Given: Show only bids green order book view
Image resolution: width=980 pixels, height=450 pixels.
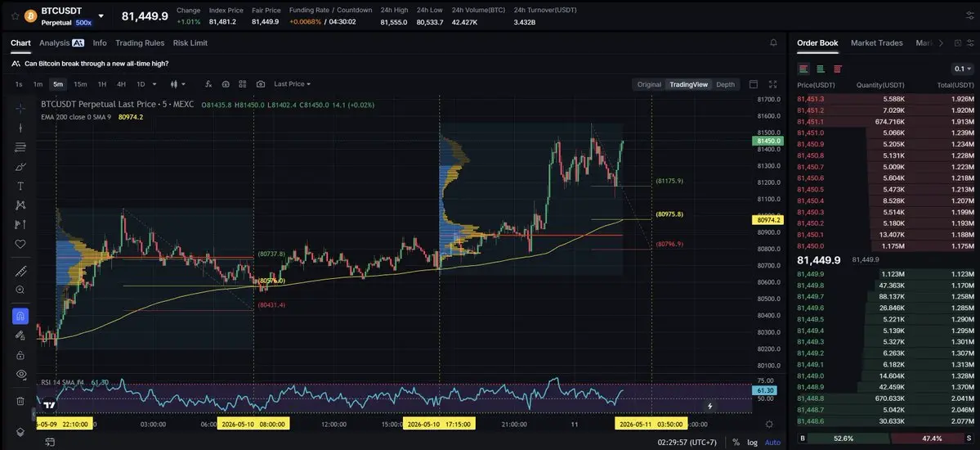Looking at the screenshot, I should [x=821, y=69].
